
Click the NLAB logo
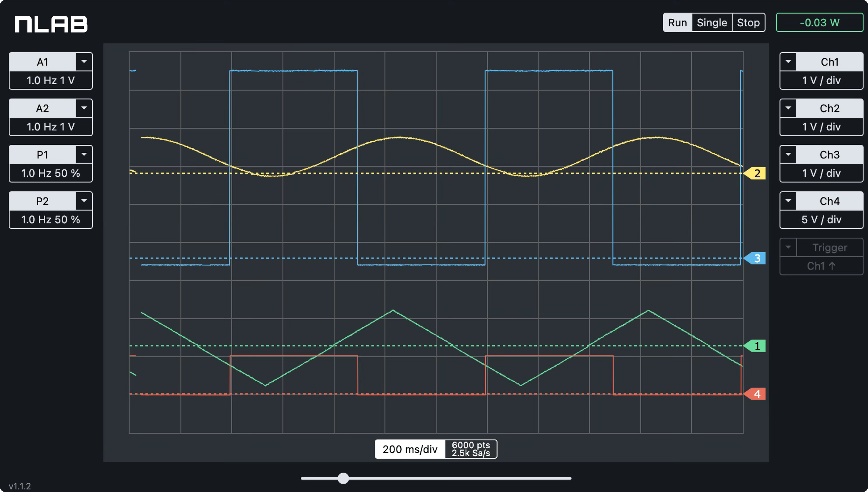tap(51, 24)
